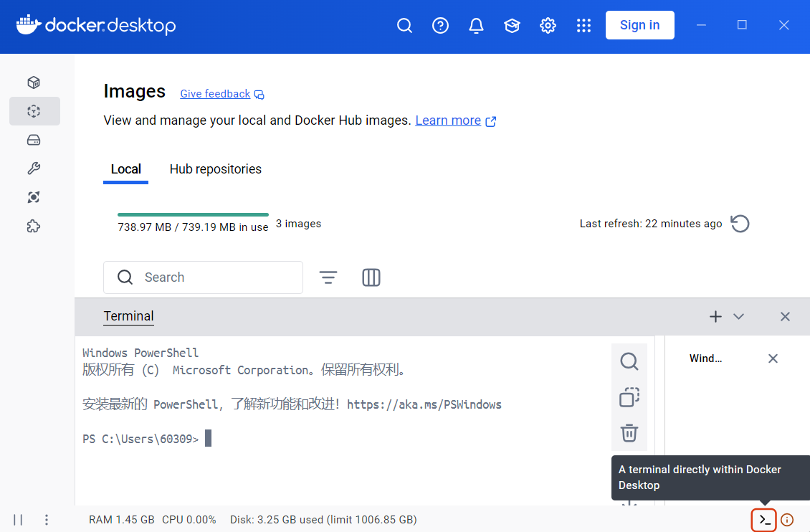The height and width of the screenshot is (532, 810).
Task: Open Settings gear icon
Action: (x=548, y=25)
